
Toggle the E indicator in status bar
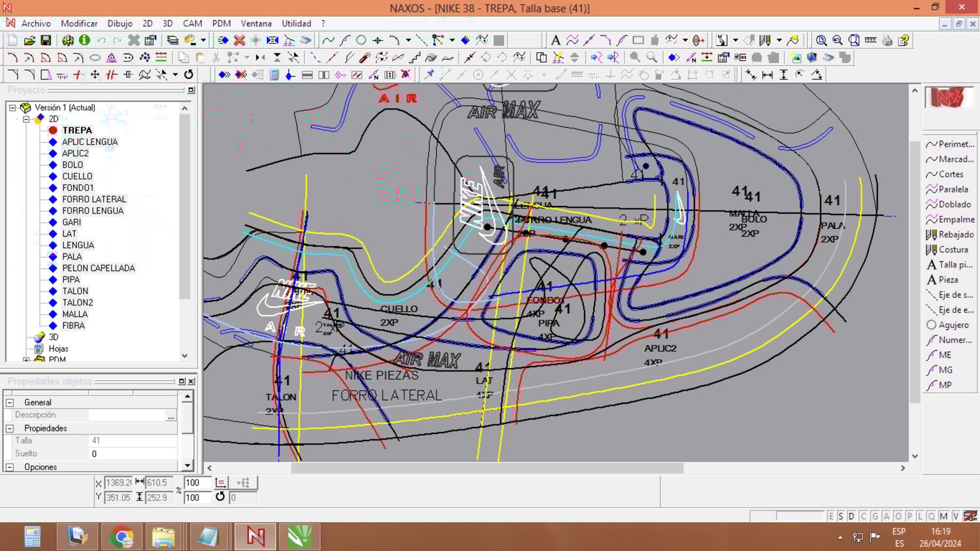[831, 516]
